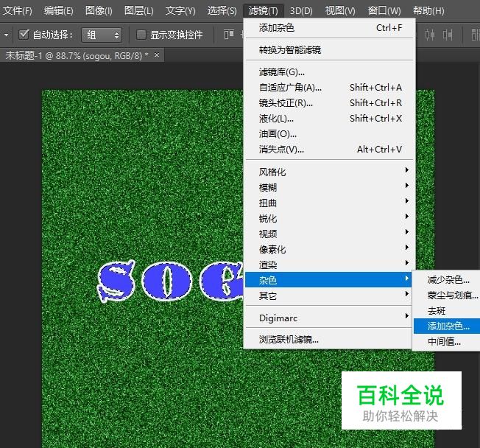Select the highlighted 杂色 submenu entry
The image size is (480, 448).
[328, 280]
